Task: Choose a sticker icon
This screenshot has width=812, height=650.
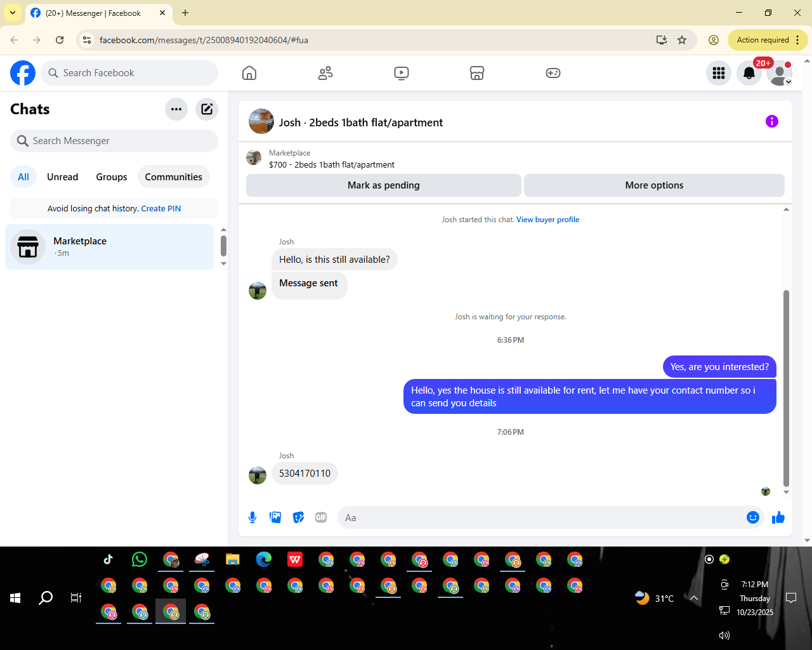Action: click(298, 517)
